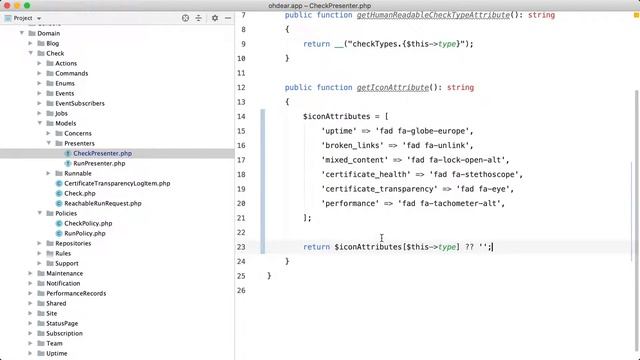Collapse the Presenters folder
Image resolution: width=640 pixels, height=360 pixels.
click(49, 143)
